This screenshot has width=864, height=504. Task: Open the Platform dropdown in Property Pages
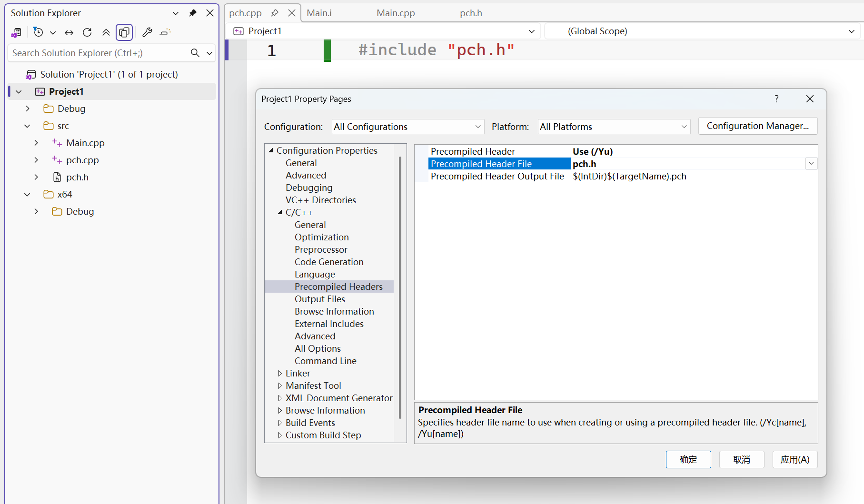[614, 127]
